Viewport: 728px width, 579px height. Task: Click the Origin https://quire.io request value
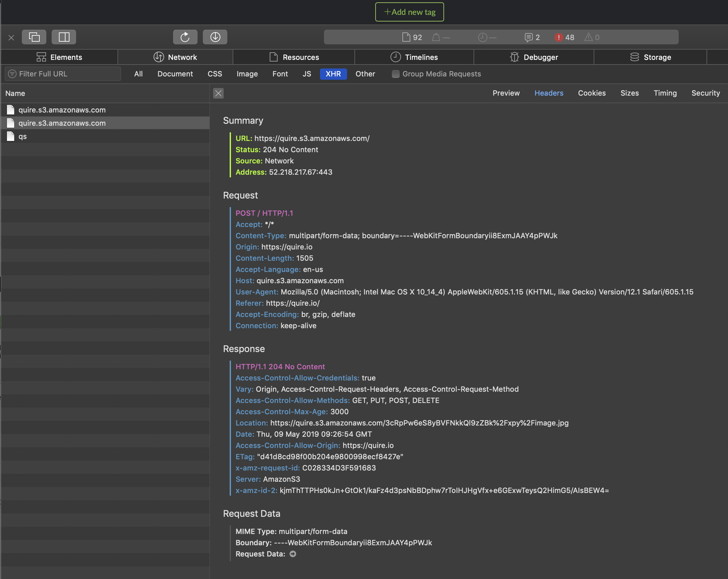(x=287, y=247)
